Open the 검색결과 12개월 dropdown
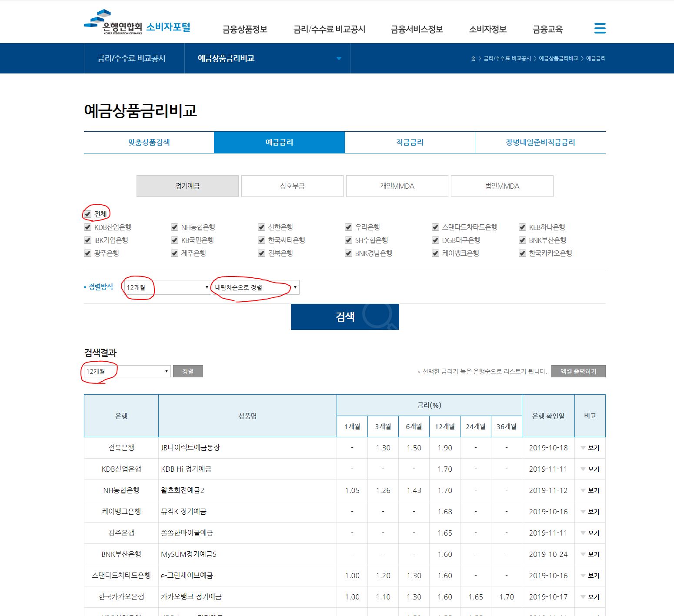674x616 pixels. tap(127, 371)
